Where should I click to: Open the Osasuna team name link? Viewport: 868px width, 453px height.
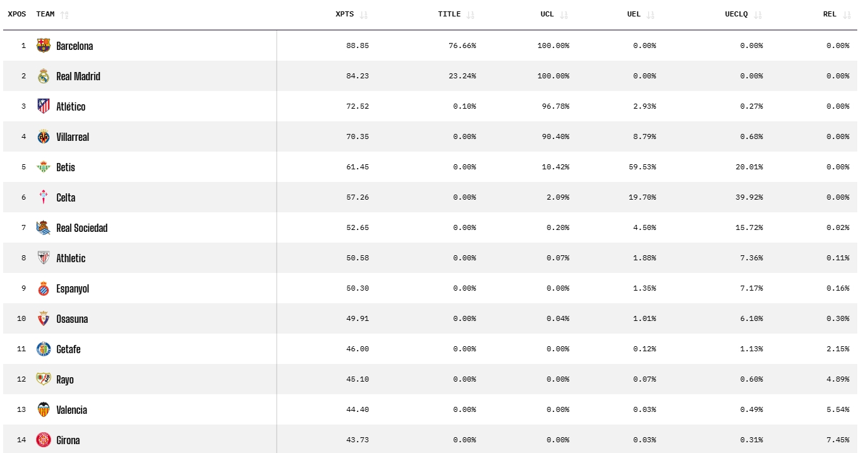[72, 319]
